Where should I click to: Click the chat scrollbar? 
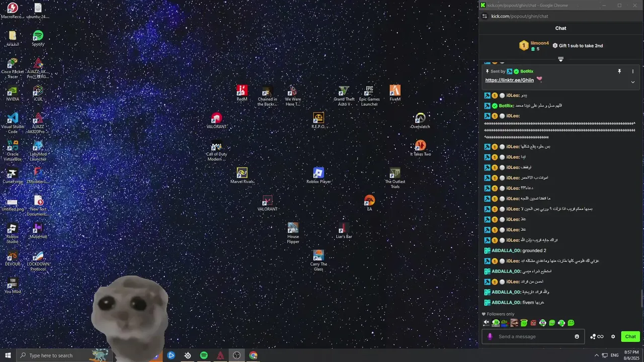click(x=642, y=298)
